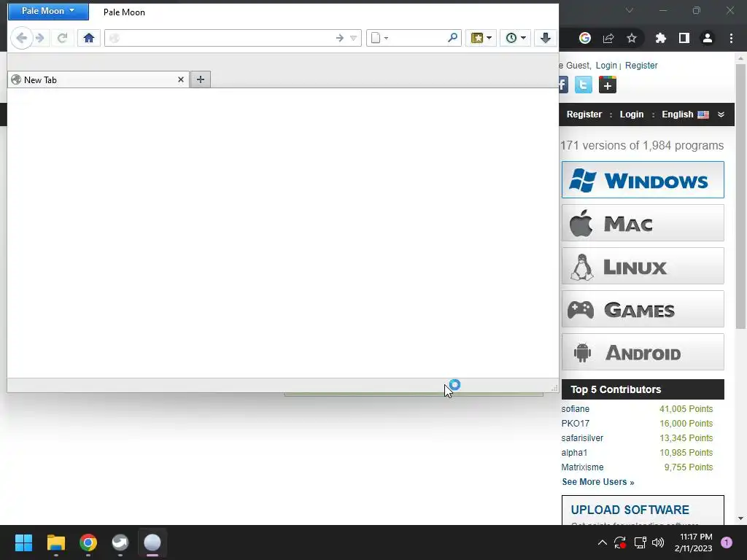Open the Pale Moon history clock menu
The width and height of the screenshot is (747, 560).
click(x=515, y=38)
